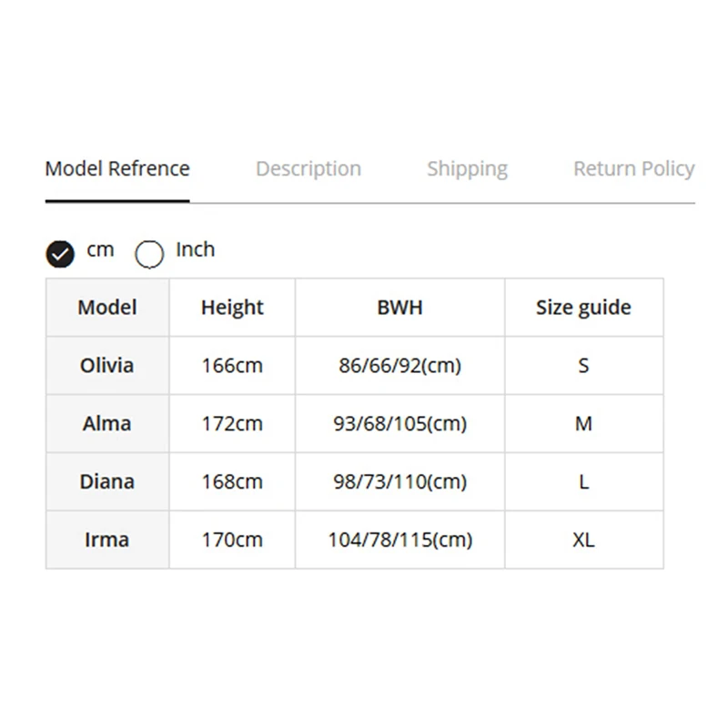Viewport: 728px width, 728px height.
Task: Click the Height column header
Action: click(232, 308)
